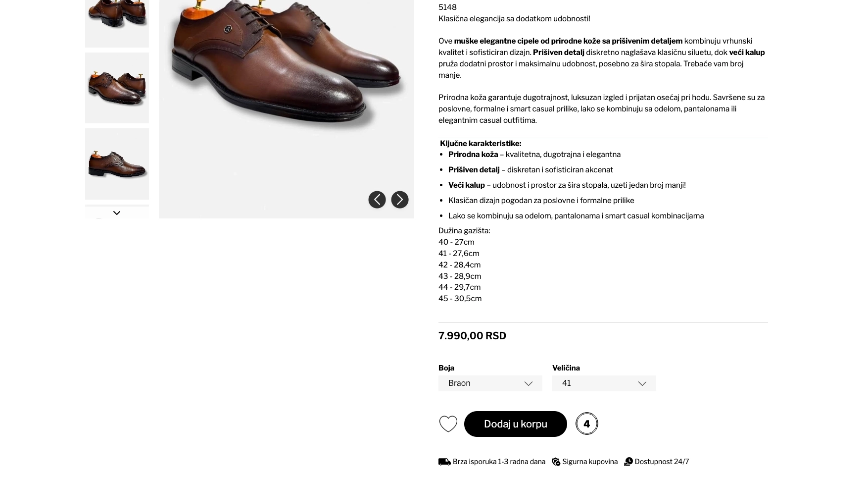Show the next product image
868x477 pixels.
[399, 200]
